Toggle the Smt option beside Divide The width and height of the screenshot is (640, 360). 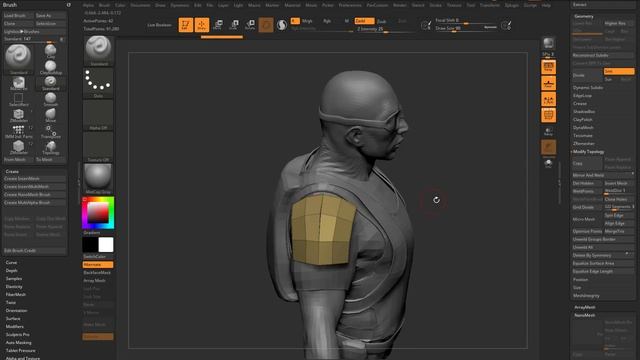click(619, 71)
